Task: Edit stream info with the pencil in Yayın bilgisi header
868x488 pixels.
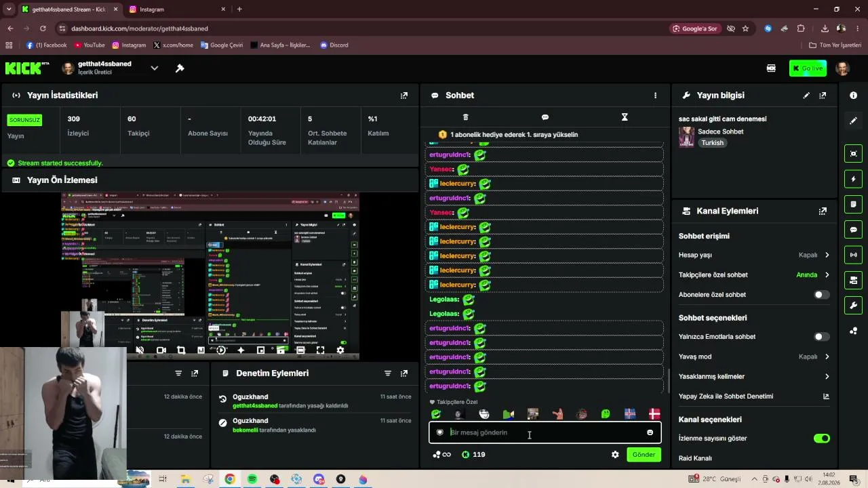Action: click(806, 96)
